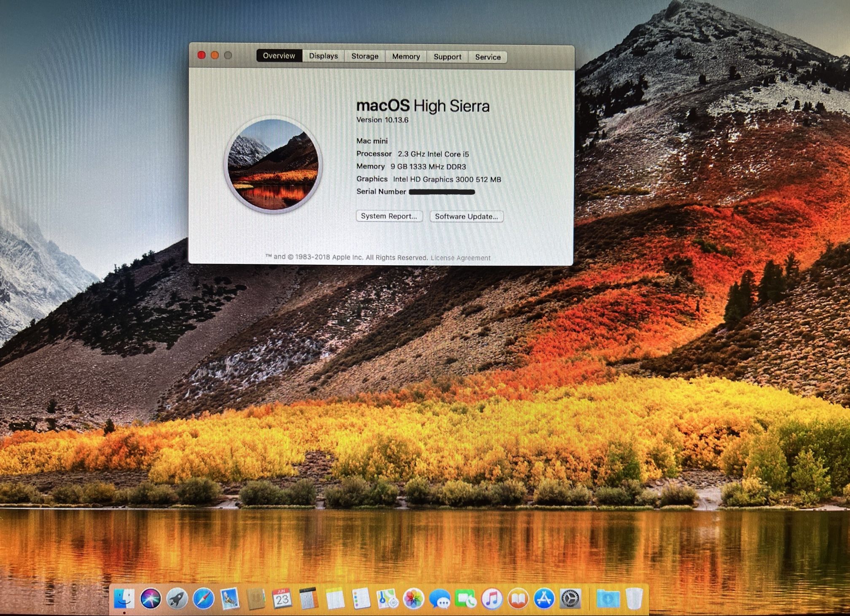Screen dimensions: 850x616
Task: Open iTunes music note icon
Action: pyautogui.click(x=492, y=599)
